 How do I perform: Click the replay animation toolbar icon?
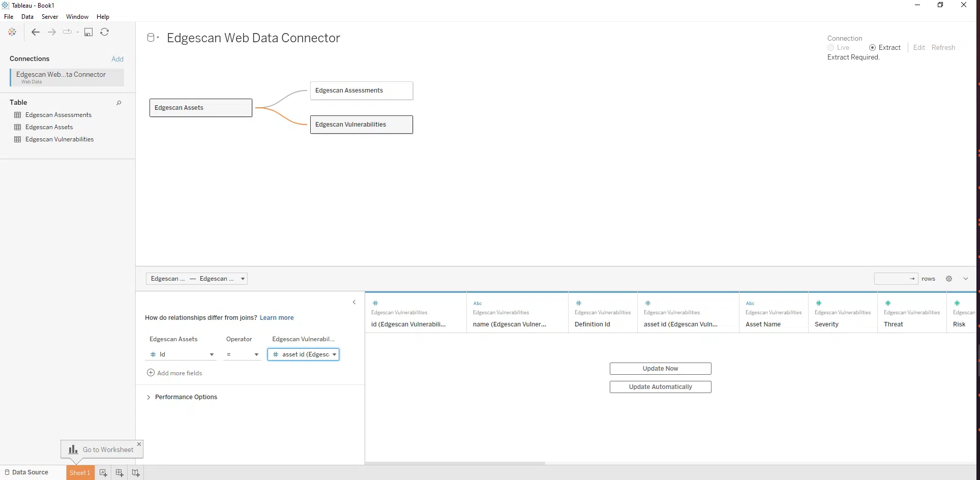67,32
